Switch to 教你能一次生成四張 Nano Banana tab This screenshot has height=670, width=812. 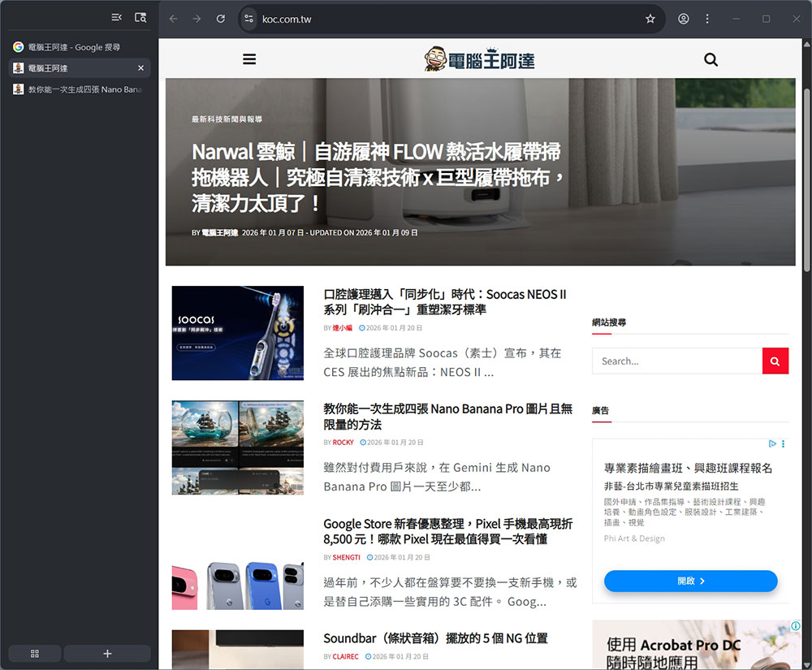(x=80, y=89)
